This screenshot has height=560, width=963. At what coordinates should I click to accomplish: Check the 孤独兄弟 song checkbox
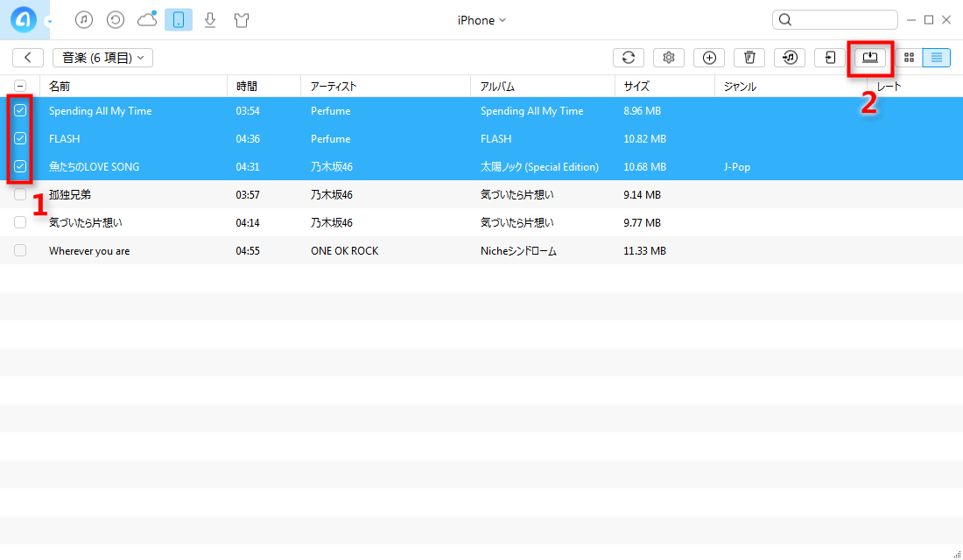point(20,194)
